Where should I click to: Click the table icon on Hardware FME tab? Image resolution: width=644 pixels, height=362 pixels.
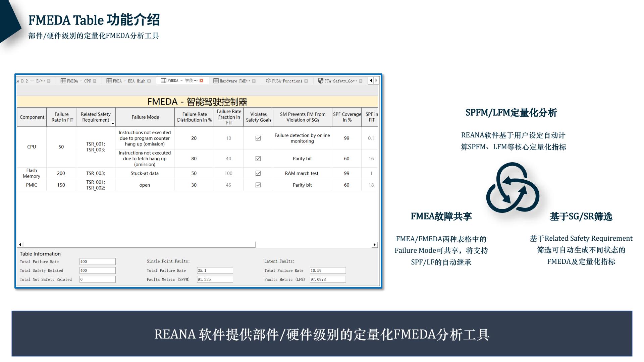pyautogui.click(x=215, y=81)
